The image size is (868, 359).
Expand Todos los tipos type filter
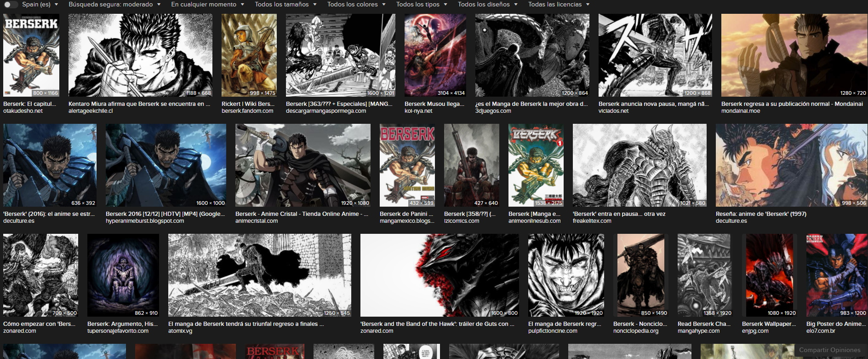pos(422,4)
